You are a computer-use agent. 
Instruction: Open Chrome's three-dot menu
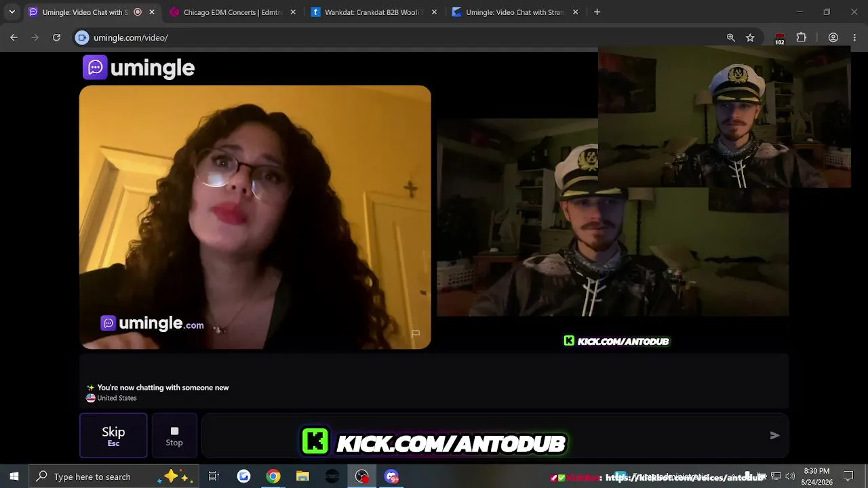pyautogui.click(x=854, y=37)
